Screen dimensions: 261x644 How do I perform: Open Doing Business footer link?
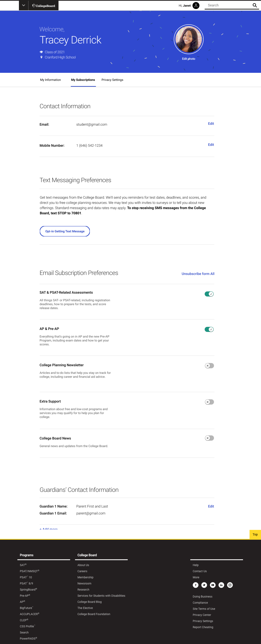click(202, 596)
